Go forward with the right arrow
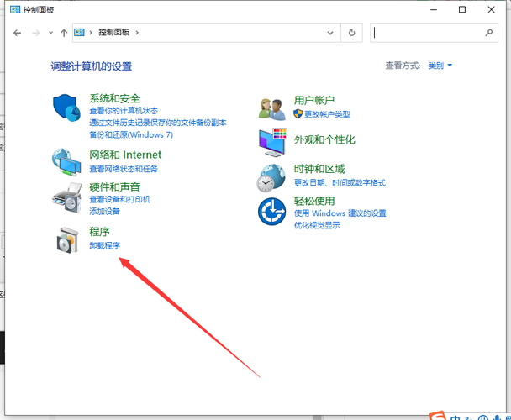The image size is (511, 420). [x=36, y=33]
